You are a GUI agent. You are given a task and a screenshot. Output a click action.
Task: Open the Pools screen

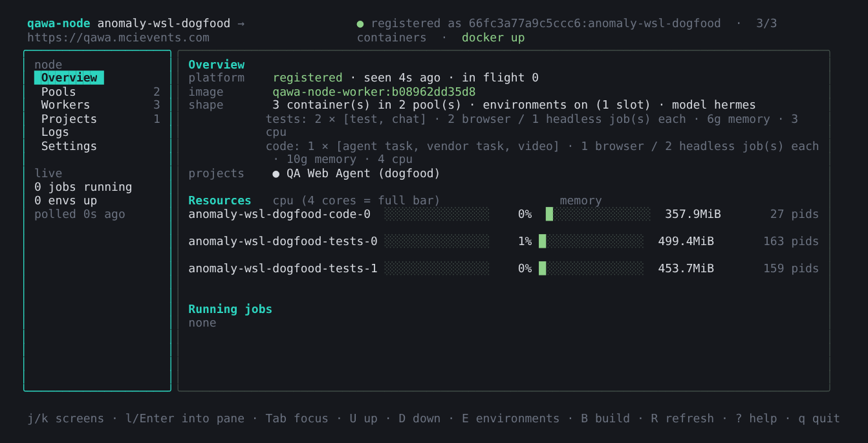(59, 92)
